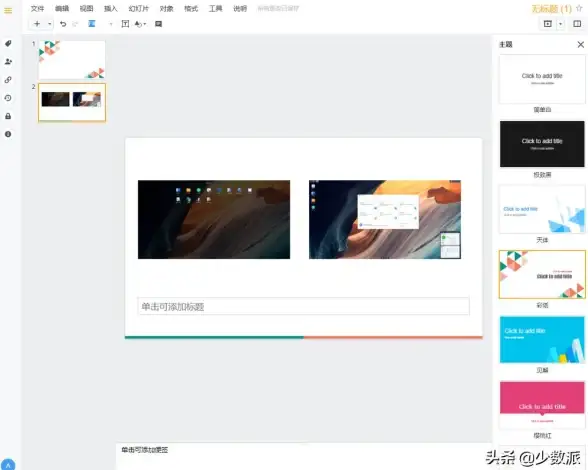This screenshot has width=588, height=470.
Task: Click the link share icon in the sidebar
Action: 8,80
